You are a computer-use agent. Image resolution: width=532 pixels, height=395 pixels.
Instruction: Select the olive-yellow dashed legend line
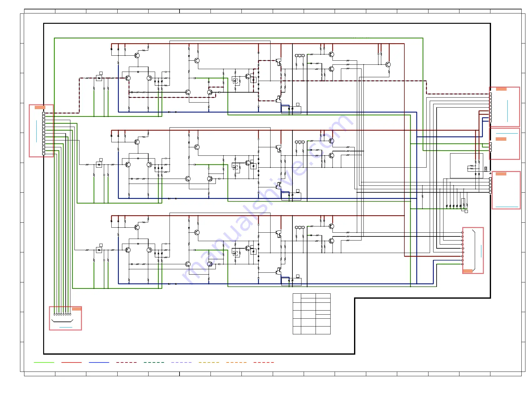(209, 362)
